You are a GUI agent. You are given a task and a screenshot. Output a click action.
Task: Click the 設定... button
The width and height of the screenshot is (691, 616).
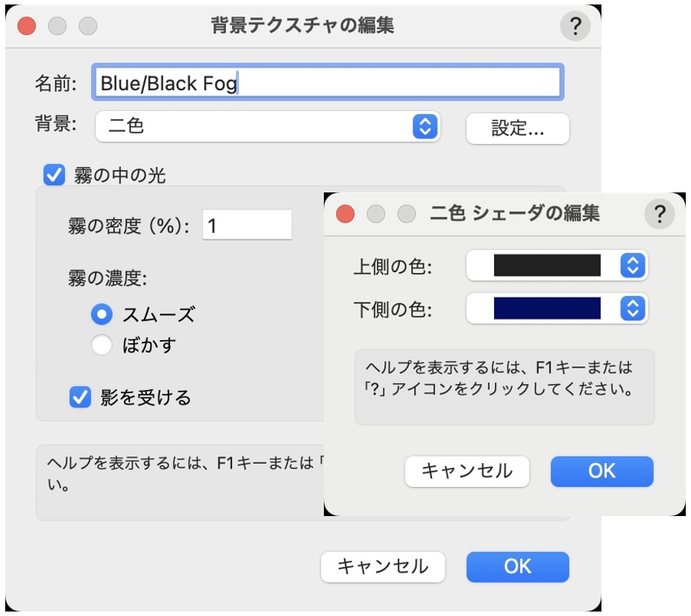pos(517,128)
